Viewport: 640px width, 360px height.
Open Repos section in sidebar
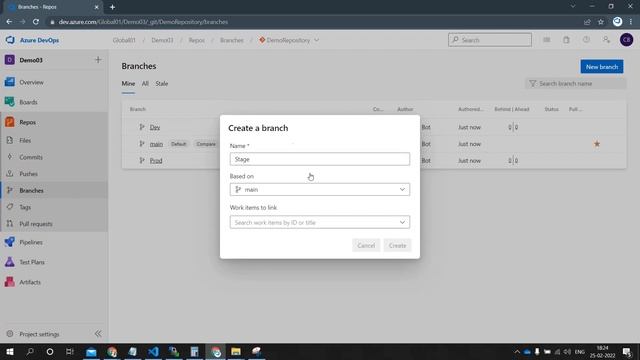[27, 122]
